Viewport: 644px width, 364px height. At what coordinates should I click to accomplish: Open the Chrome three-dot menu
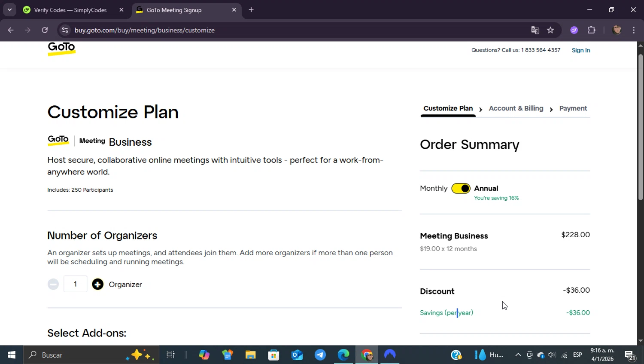pyautogui.click(x=634, y=30)
